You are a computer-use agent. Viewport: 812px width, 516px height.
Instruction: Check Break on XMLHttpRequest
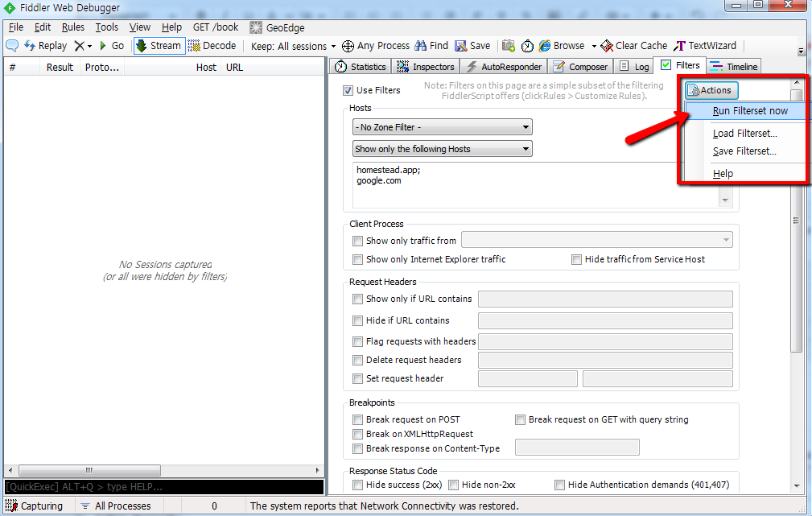(357, 434)
